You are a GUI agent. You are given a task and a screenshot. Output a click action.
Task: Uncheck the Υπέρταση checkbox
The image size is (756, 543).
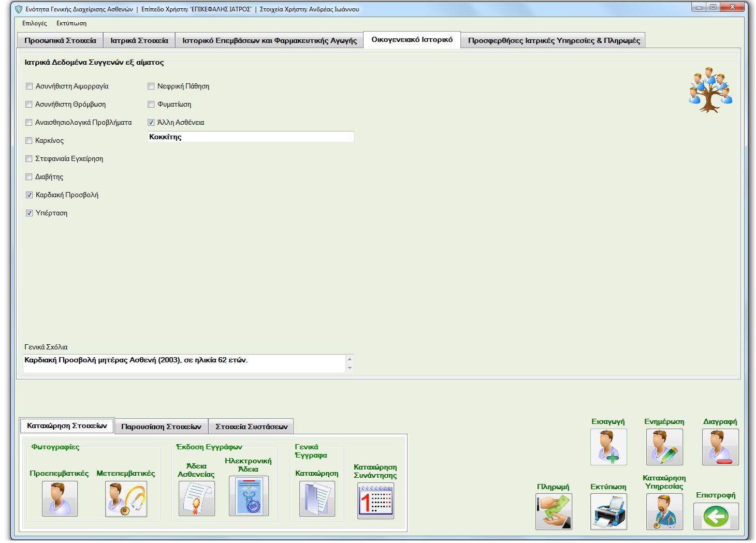(x=30, y=213)
